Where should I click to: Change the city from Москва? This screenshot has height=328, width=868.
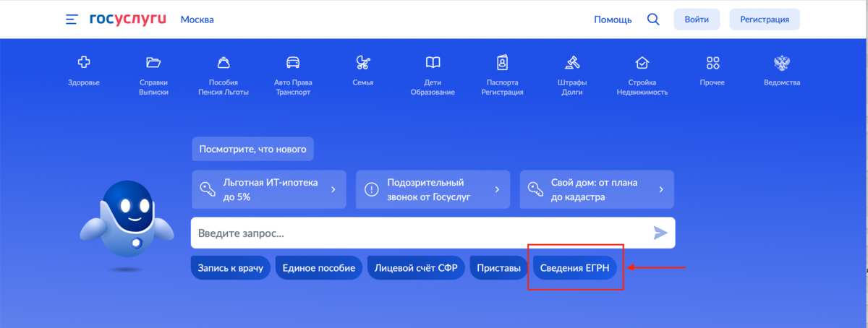pos(197,20)
